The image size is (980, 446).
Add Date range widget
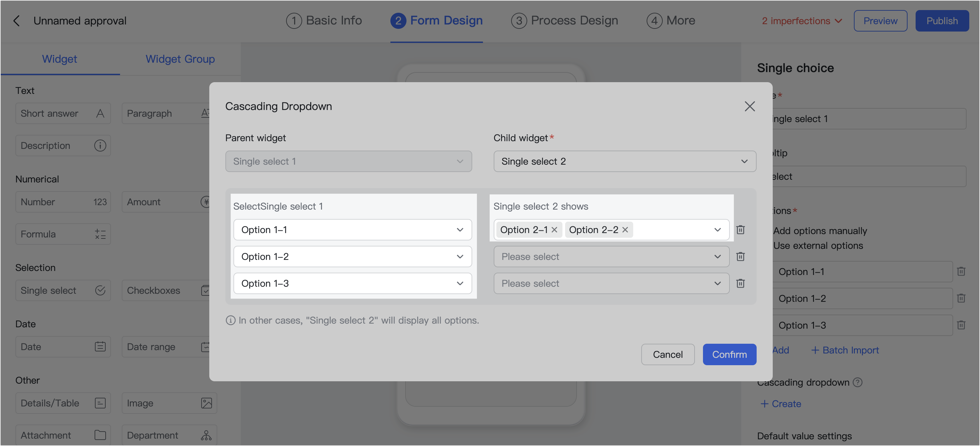(166, 347)
